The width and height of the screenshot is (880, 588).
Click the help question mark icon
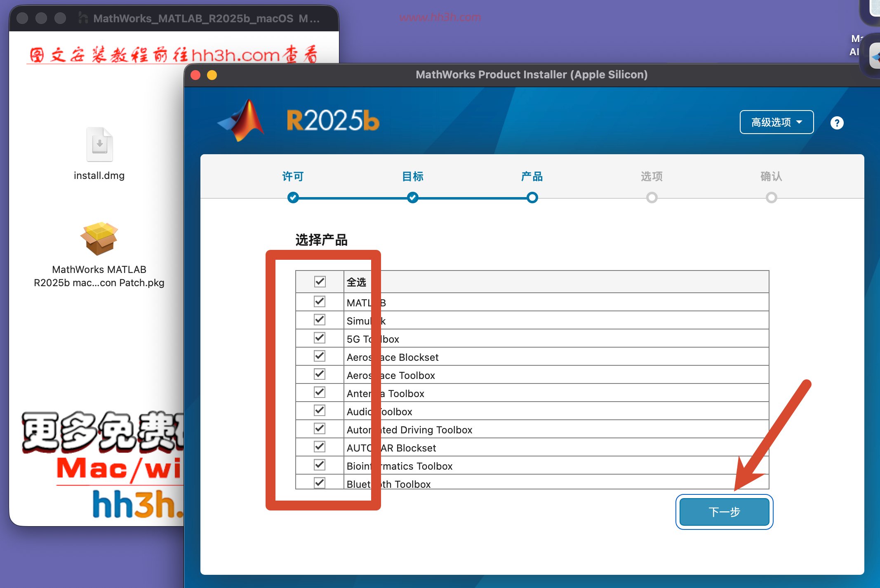point(837,123)
